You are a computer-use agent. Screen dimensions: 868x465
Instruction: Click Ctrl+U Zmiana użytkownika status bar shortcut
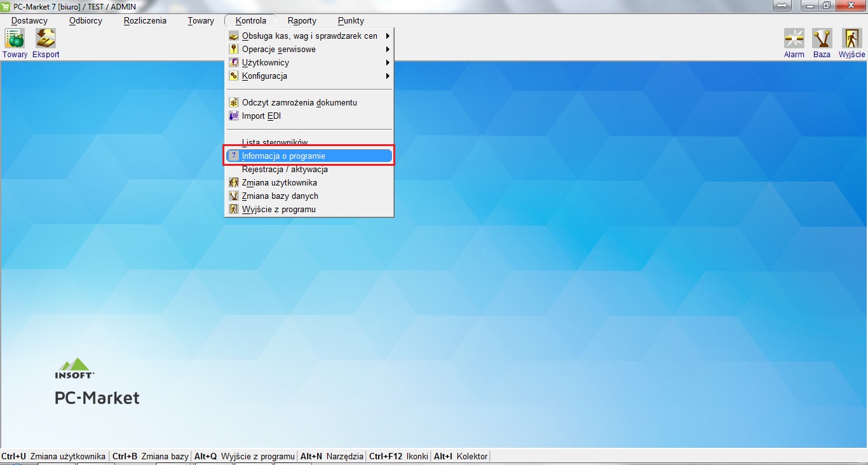coord(54,456)
